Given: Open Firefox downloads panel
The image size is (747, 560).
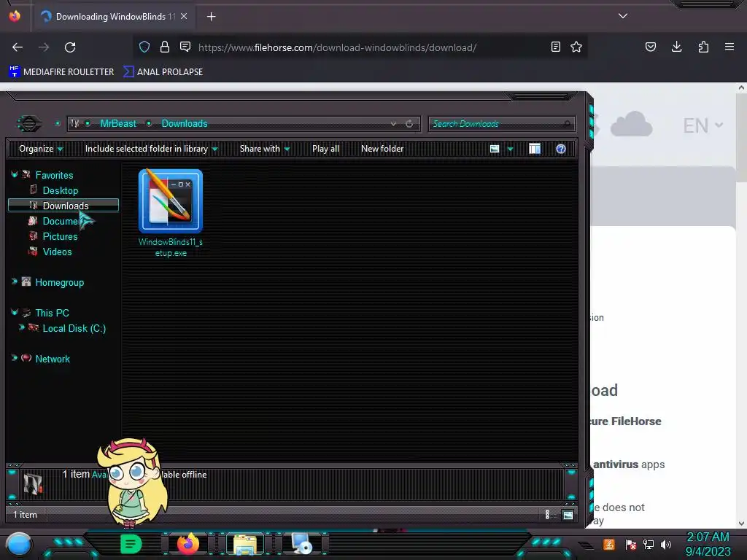Looking at the screenshot, I should (x=676, y=47).
